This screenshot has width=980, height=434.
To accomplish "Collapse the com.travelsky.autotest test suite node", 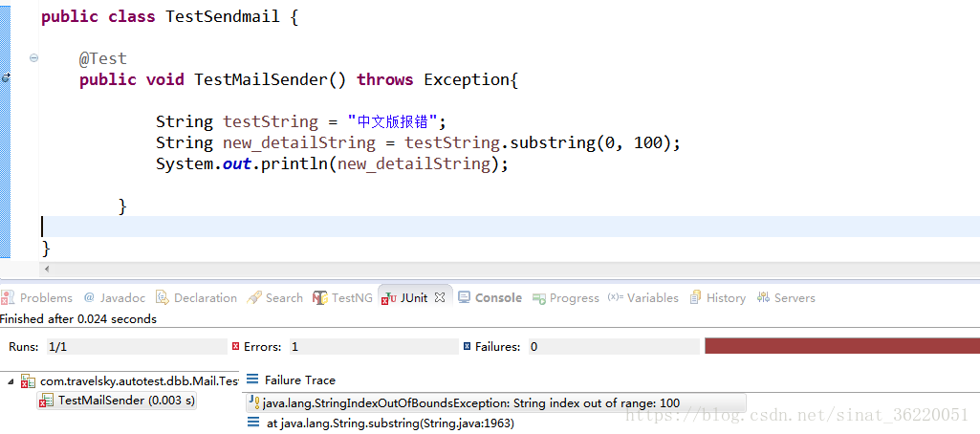I will pos(11,380).
